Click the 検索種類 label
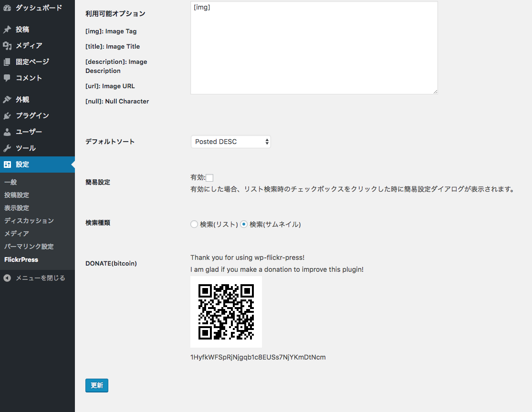Image resolution: width=532 pixels, height=412 pixels. point(98,223)
